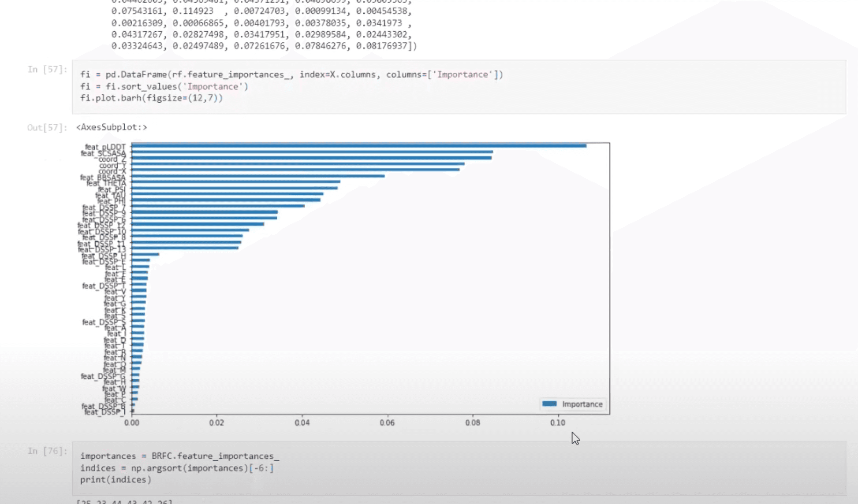858x504 pixels.
Task: Click the Out[57] output prompt
Action: pyautogui.click(x=47, y=127)
